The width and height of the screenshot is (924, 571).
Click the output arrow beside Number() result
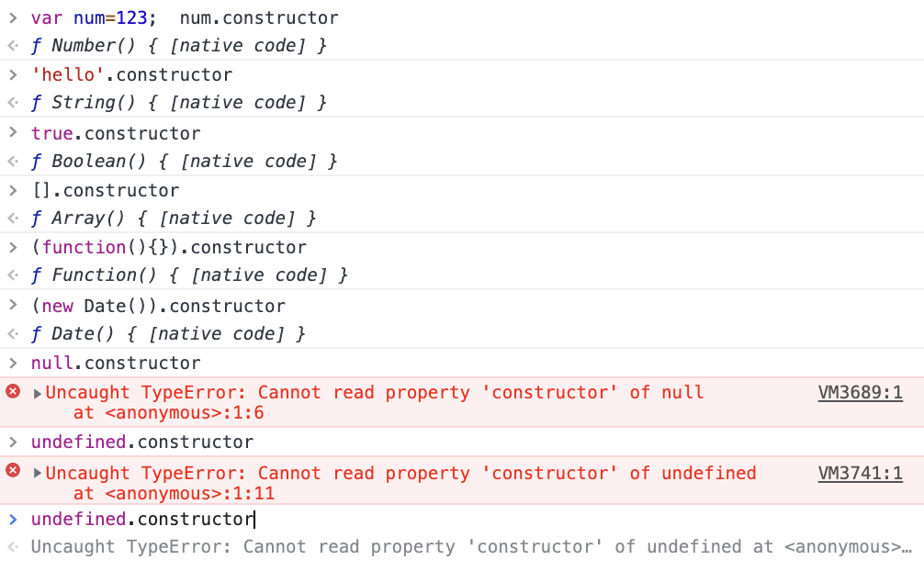coord(13,45)
